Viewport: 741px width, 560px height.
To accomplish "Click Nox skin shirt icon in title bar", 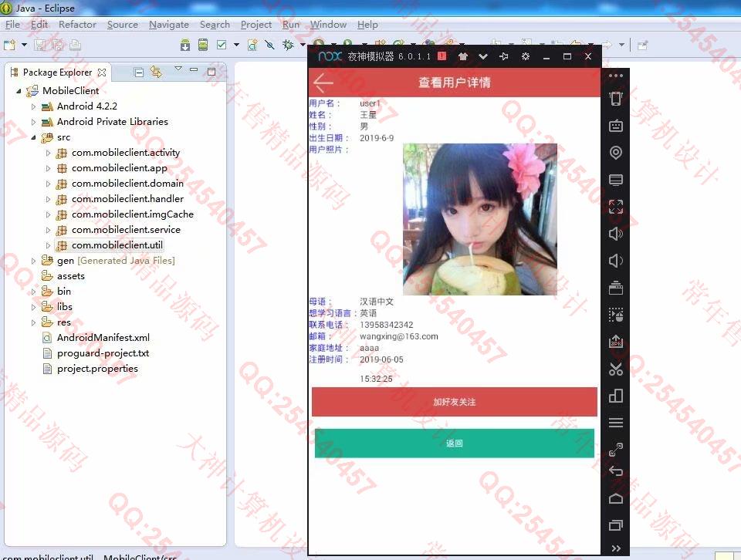I will click(462, 56).
